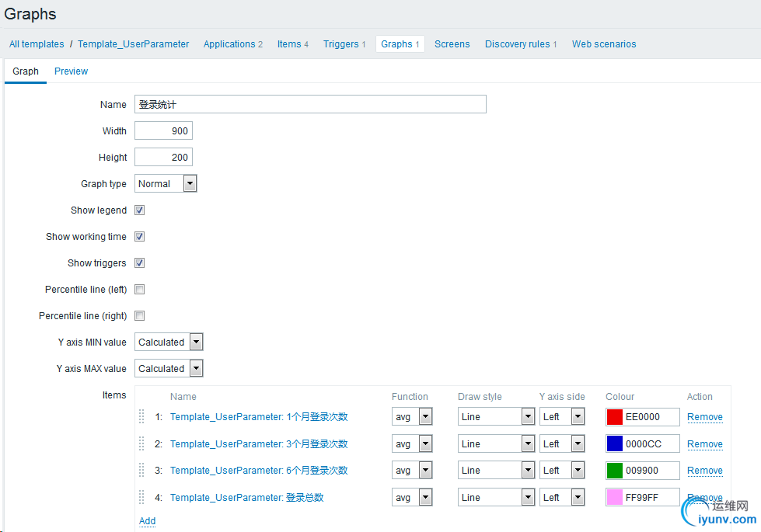Open Draw style dropdown for item 1
This screenshot has width=761, height=532.
pos(496,417)
